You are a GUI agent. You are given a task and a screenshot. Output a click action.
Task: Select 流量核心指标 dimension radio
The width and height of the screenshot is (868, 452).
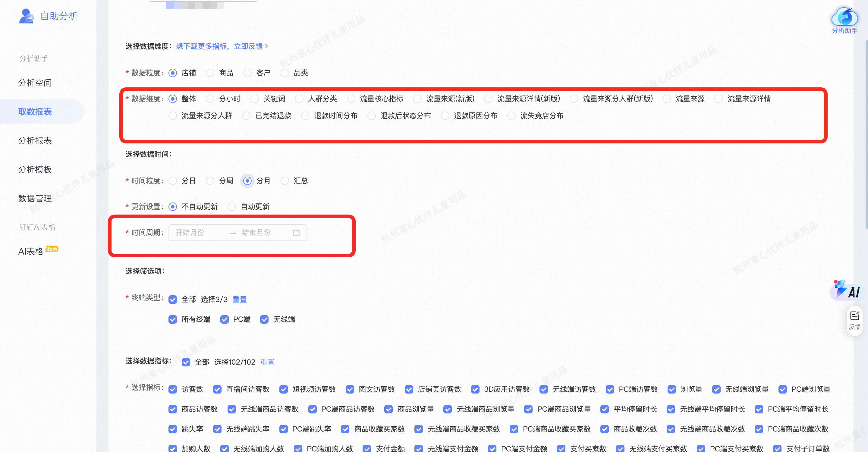point(351,99)
